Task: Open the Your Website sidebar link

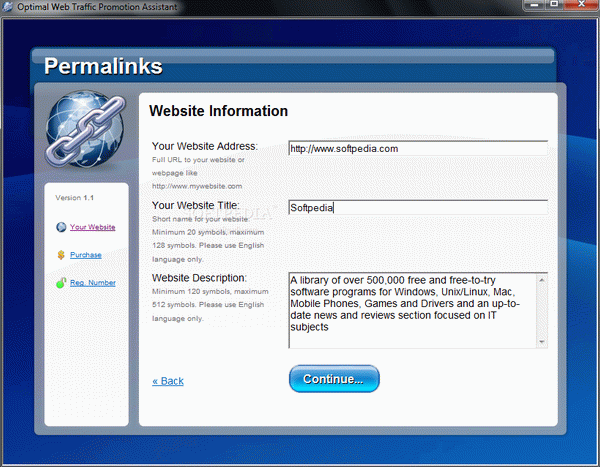Action: tap(93, 227)
